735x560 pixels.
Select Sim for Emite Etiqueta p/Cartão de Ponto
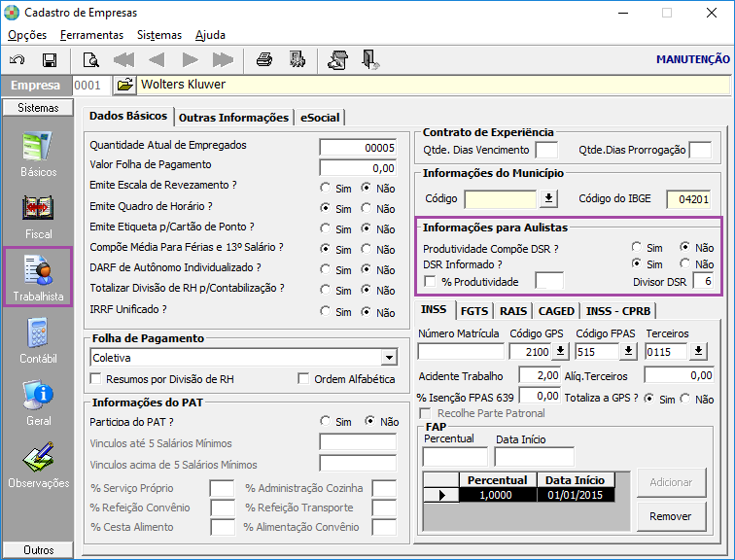[325, 228]
